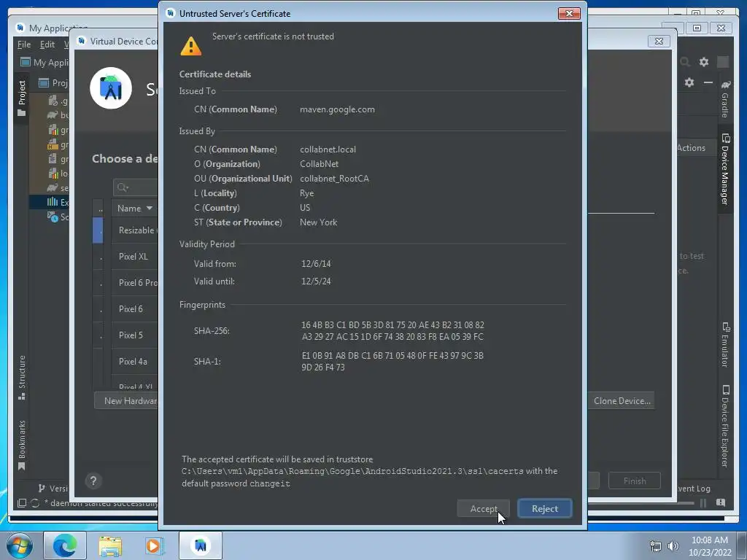The height and width of the screenshot is (560, 747).
Task: Click the Finish button in device wizard
Action: [635, 481]
